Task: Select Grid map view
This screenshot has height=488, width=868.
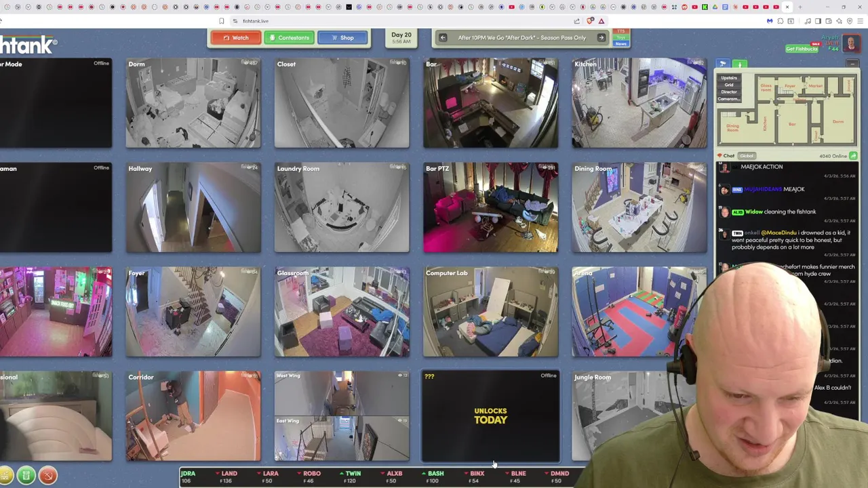Action: point(729,85)
